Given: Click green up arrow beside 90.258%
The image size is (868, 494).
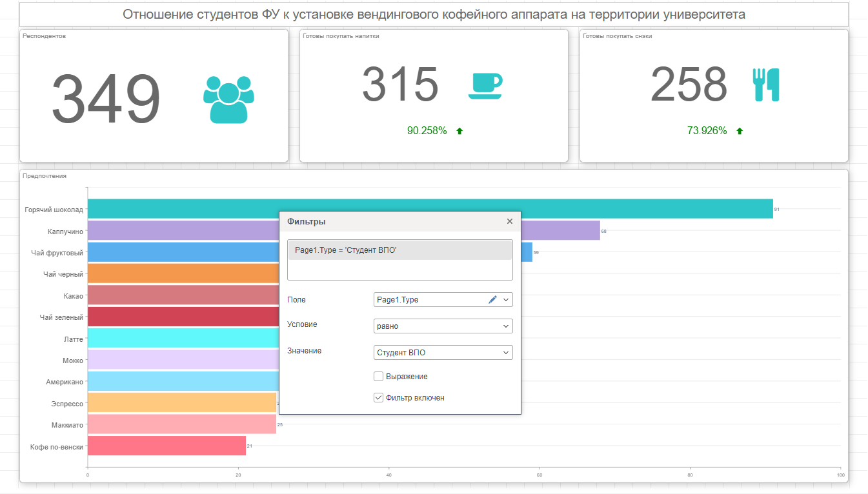Looking at the screenshot, I should pos(459,131).
